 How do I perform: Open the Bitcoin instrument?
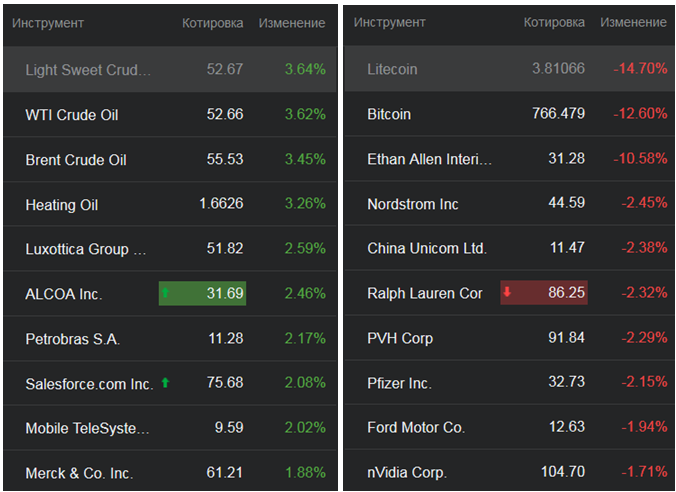[x=389, y=114]
